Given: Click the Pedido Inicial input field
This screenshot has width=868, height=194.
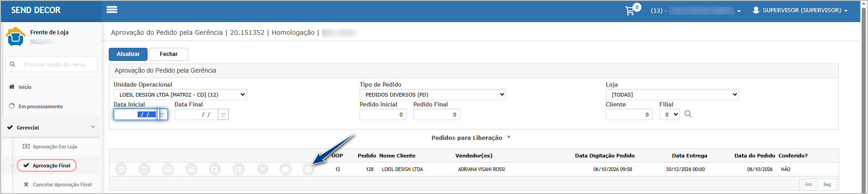Looking at the screenshot, I should point(383,115).
